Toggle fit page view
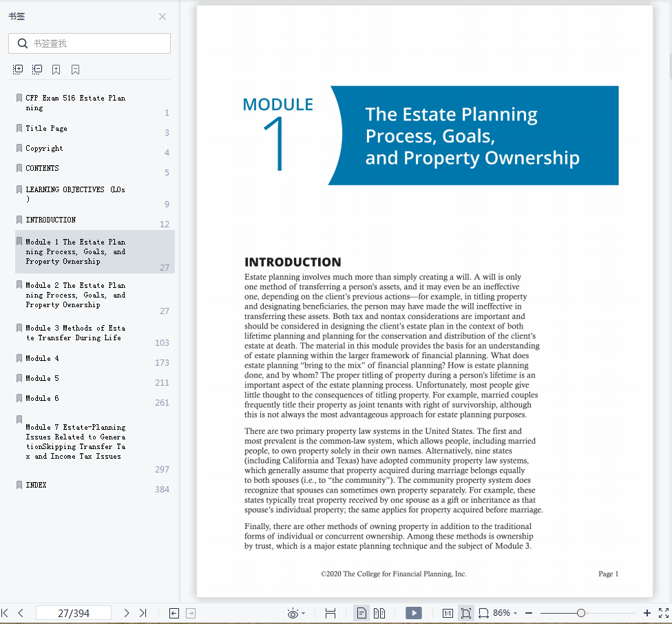Image resolution: width=672 pixels, height=624 pixels. pyautogui.click(x=466, y=613)
